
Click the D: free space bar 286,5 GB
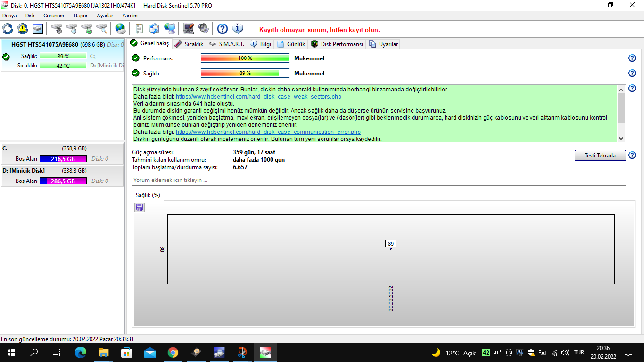(x=63, y=181)
